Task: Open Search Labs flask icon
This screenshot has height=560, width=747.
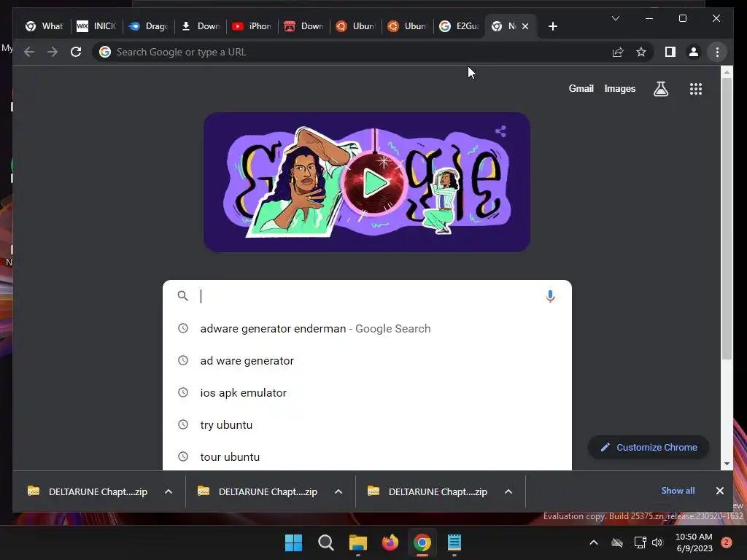Action: tap(661, 88)
